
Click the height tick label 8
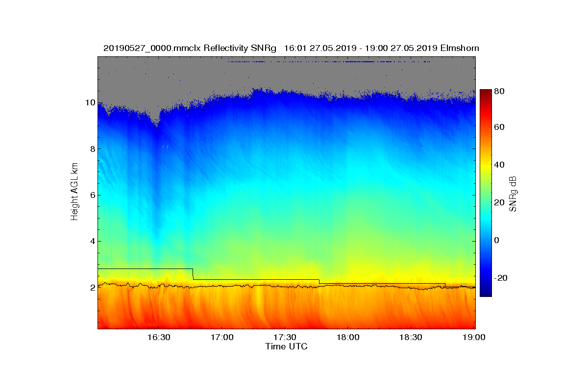[x=93, y=149]
